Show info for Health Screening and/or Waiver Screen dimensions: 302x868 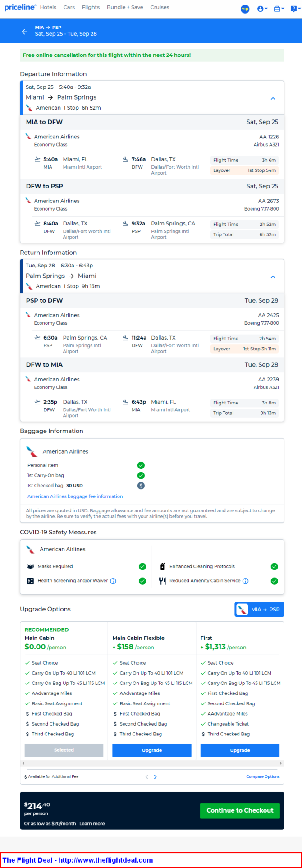(113, 581)
